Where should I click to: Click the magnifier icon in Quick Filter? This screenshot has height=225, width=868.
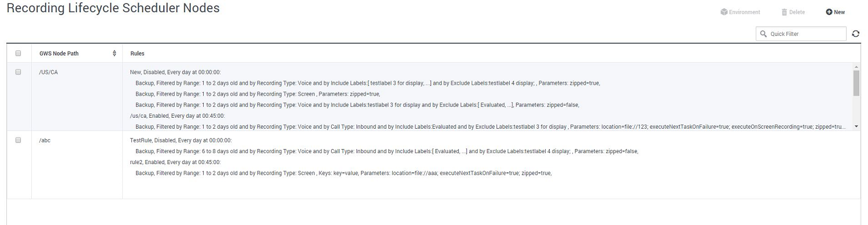click(763, 34)
